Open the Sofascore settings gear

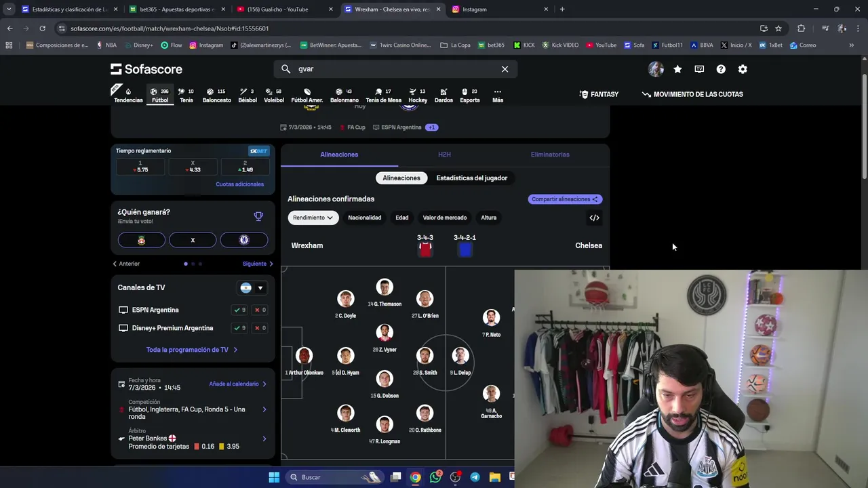click(x=743, y=69)
